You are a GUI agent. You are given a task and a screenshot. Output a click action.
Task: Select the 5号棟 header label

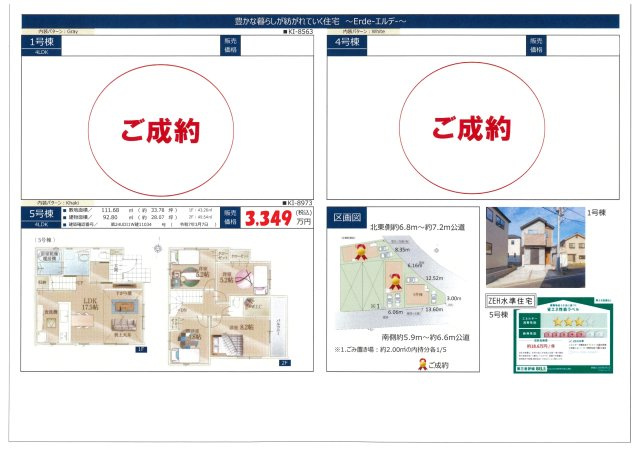point(41,214)
